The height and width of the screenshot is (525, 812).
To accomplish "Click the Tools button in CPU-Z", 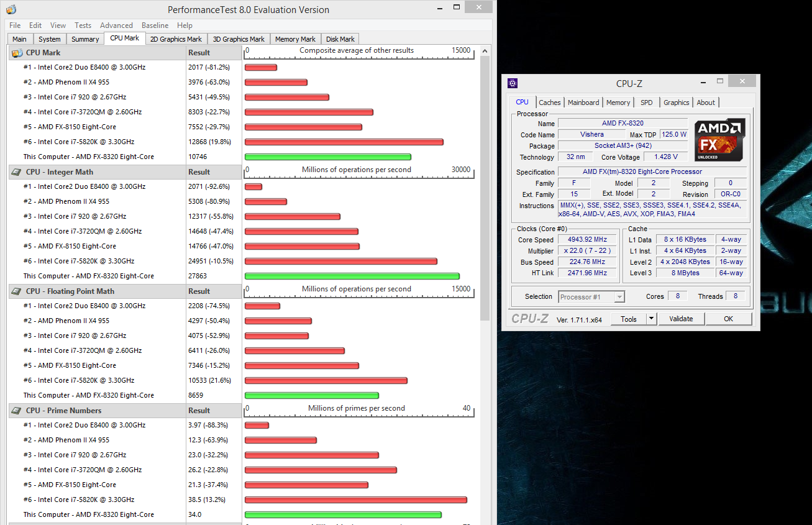I will click(629, 319).
